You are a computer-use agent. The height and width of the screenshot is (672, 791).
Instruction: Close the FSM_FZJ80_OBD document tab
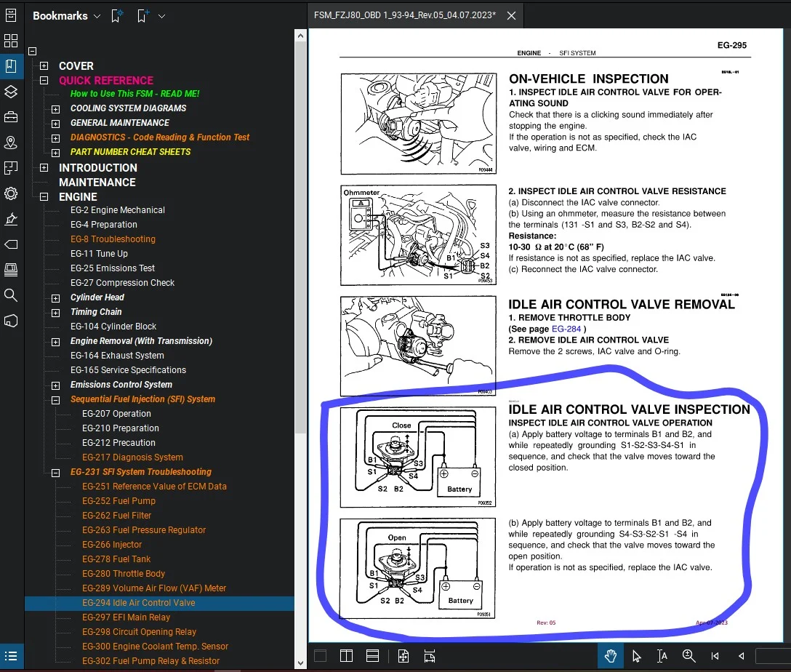[512, 16]
